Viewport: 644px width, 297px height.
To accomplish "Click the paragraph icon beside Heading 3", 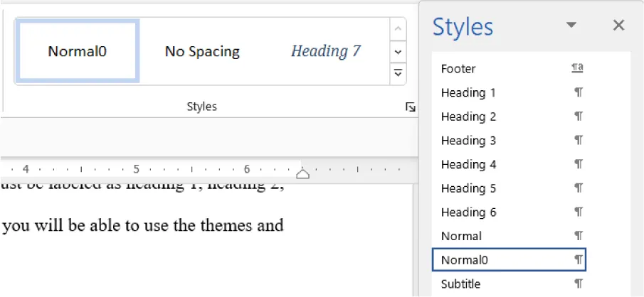I will point(578,141).
